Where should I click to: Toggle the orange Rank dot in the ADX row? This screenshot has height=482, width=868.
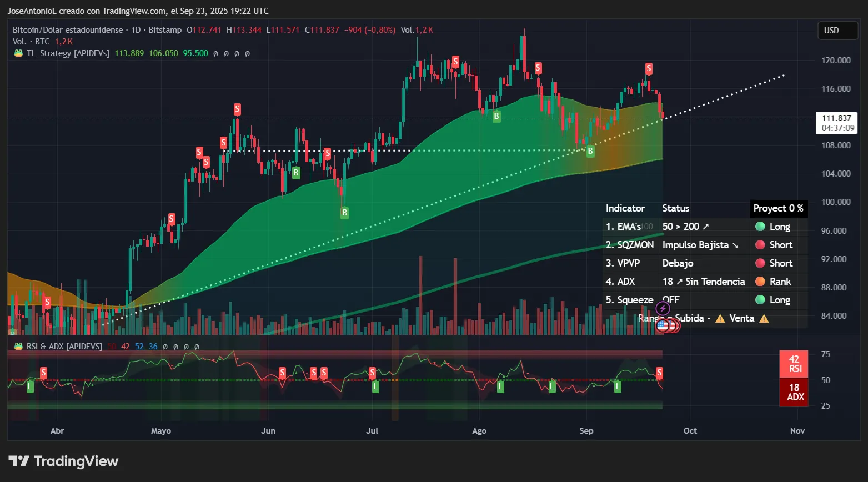760,282
